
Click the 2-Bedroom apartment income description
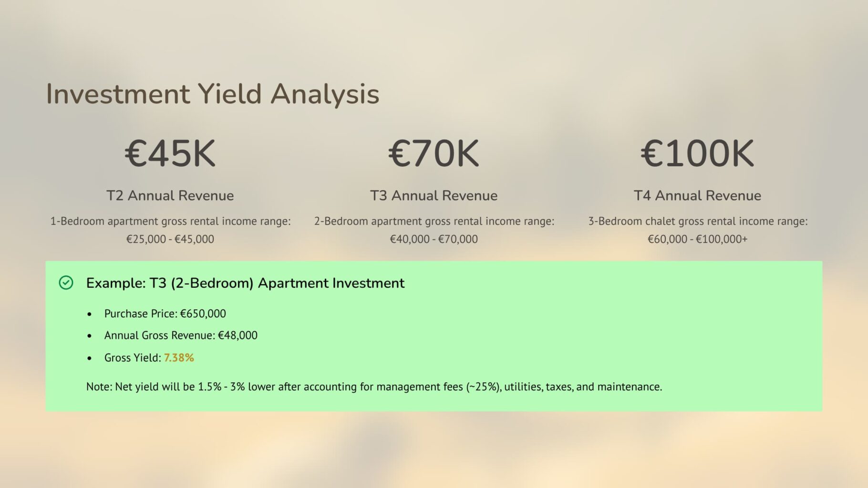pos(434,221)
